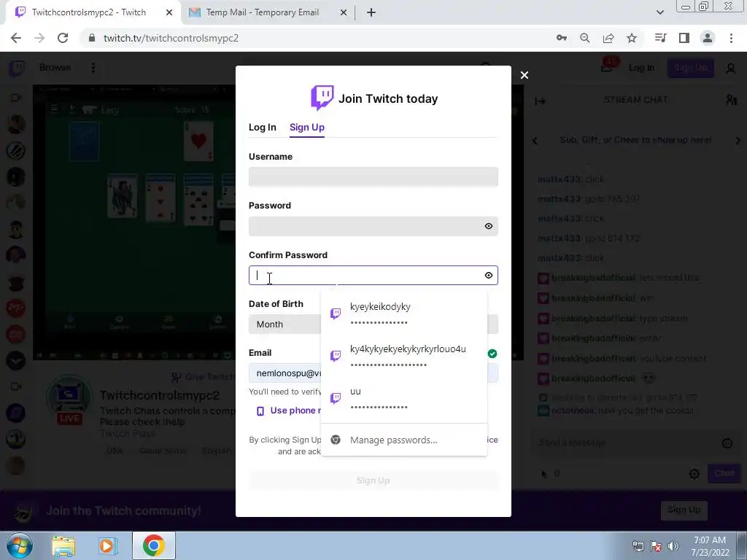
Task: Click Browse in Twitch navigation
Action: point(55,68)
